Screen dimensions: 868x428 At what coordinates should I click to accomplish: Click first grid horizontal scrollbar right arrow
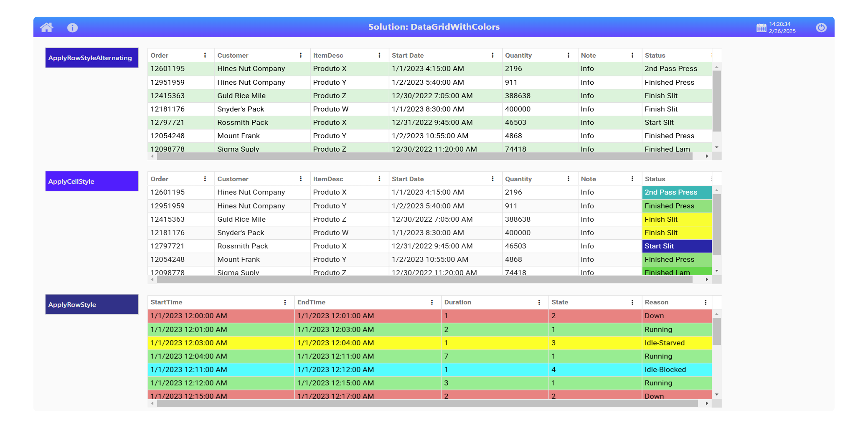tap(707, 156)
